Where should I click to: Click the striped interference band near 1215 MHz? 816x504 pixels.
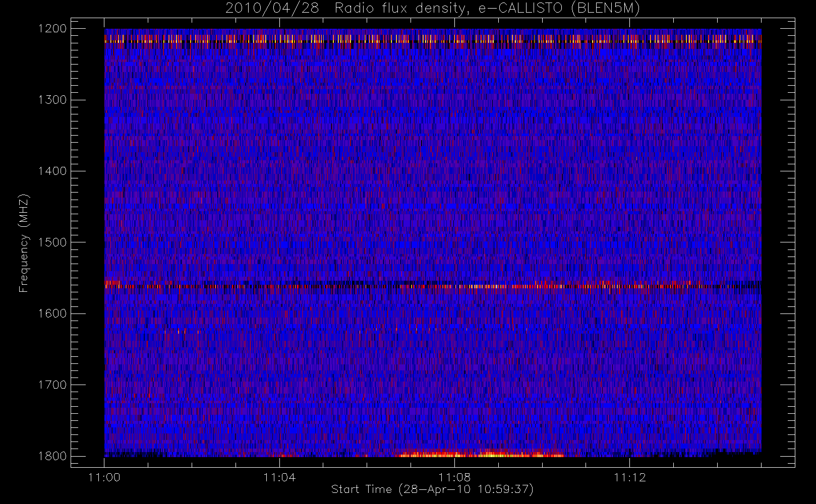433,39
